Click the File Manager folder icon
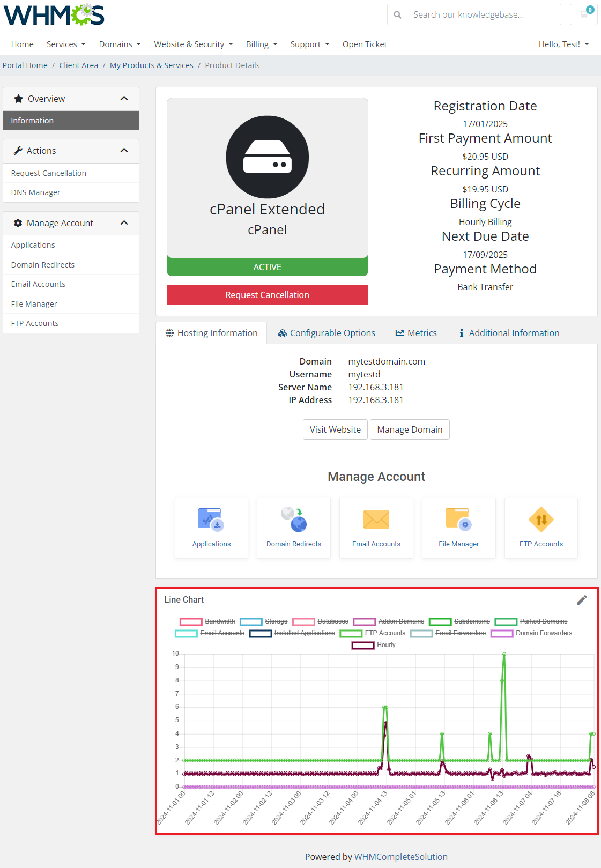The height and width of the screenshot is (868, 601). tap(459, 519)
